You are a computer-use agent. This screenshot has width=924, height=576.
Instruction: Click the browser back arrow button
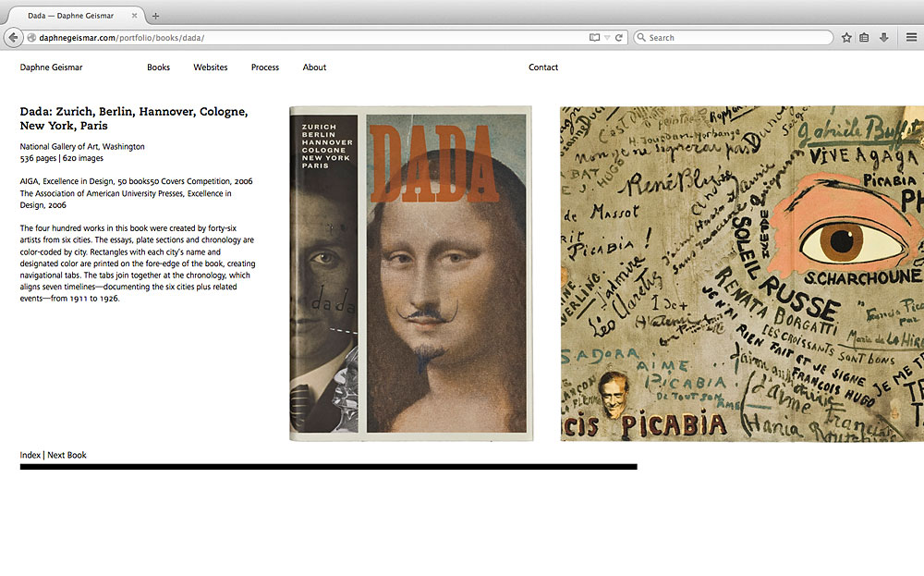click(13, 38)
